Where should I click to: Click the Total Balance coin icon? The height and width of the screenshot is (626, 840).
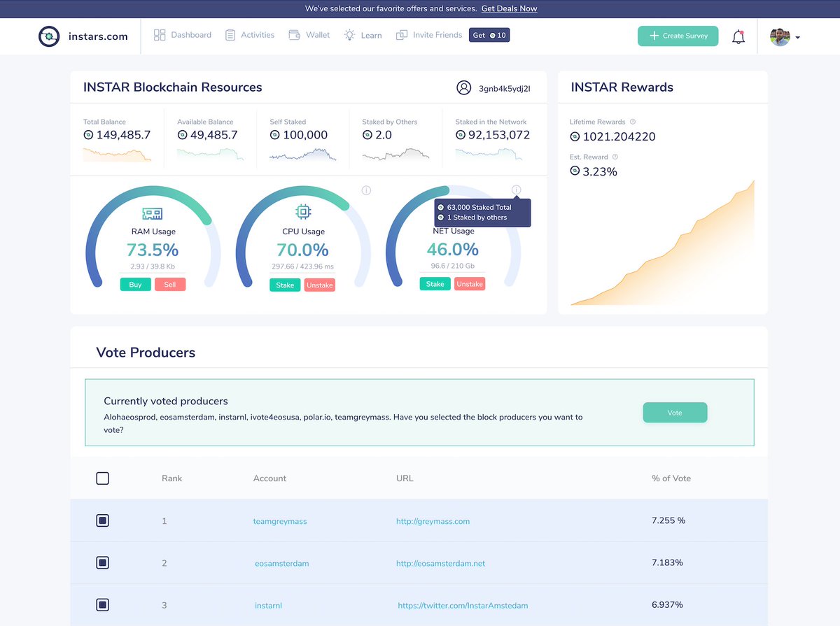point(88,135)
